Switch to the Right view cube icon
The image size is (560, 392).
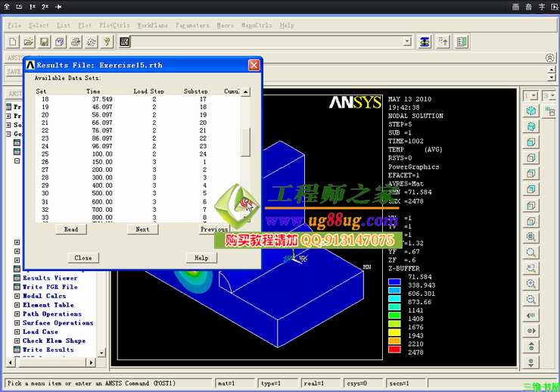point(531,158)
